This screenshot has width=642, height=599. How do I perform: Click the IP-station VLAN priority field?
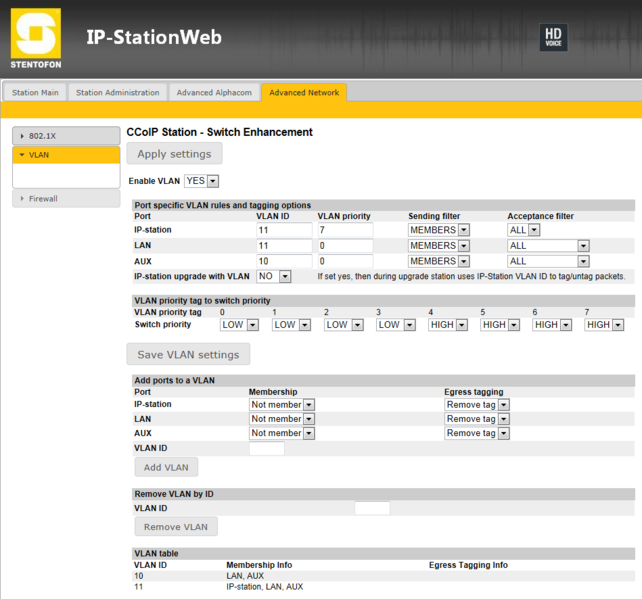coord(346,230)
